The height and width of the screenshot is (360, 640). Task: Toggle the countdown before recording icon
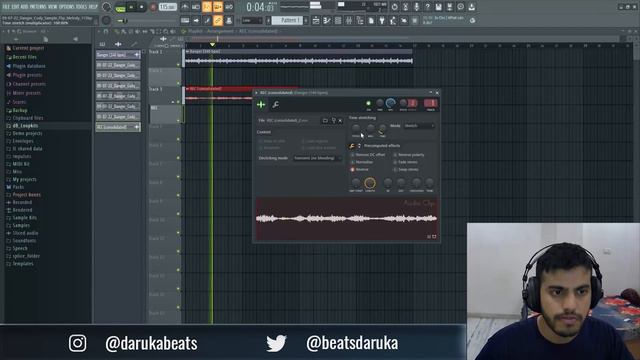coord(207,7)
